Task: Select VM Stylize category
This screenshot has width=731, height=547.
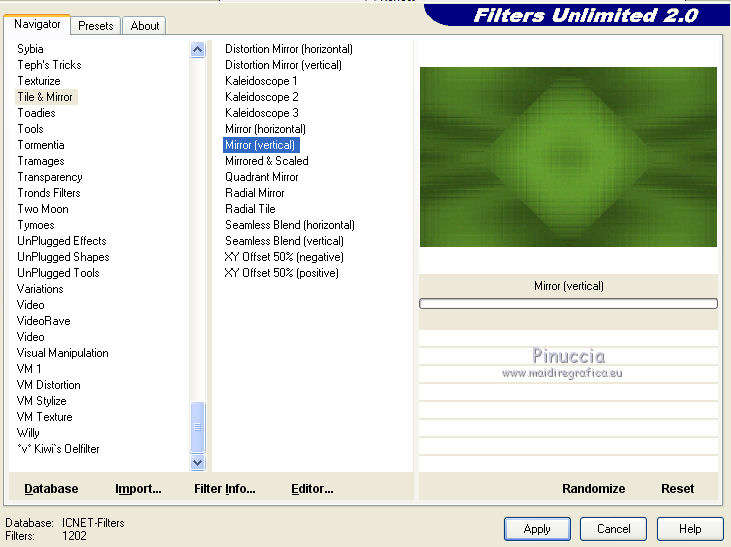Action: coord(41,401)
